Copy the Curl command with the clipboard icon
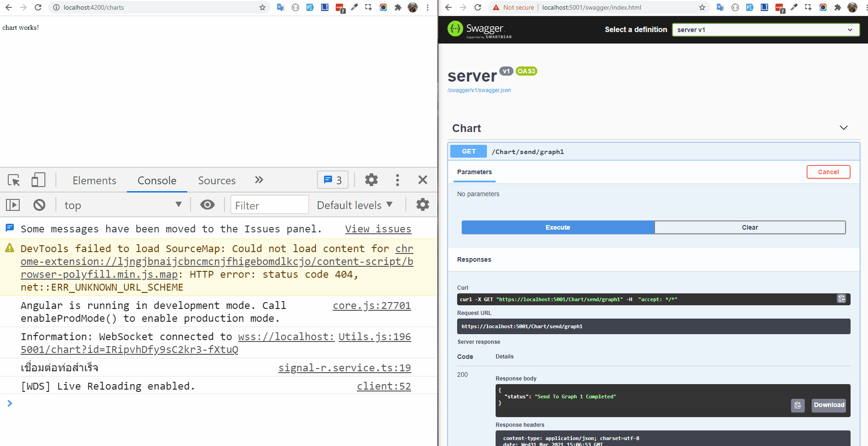 click(841, 298)
